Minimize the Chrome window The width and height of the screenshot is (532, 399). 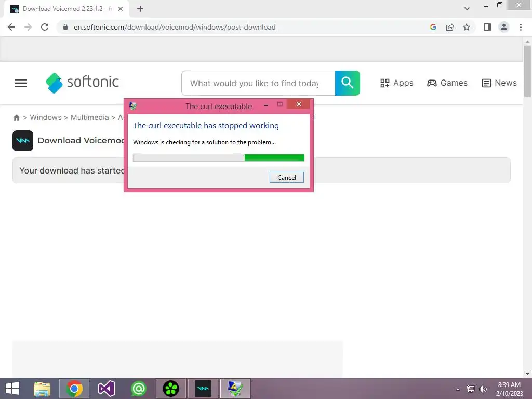tap(486, 5)
